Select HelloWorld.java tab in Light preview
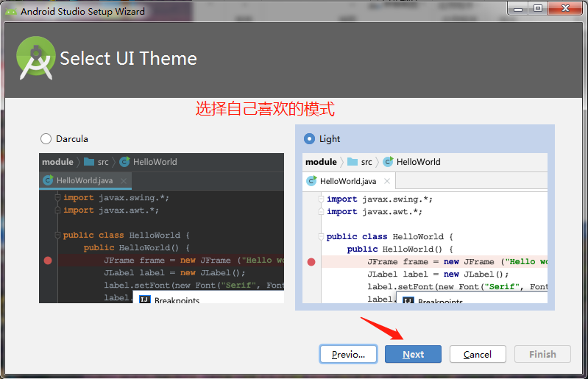 tap(349, 181)
